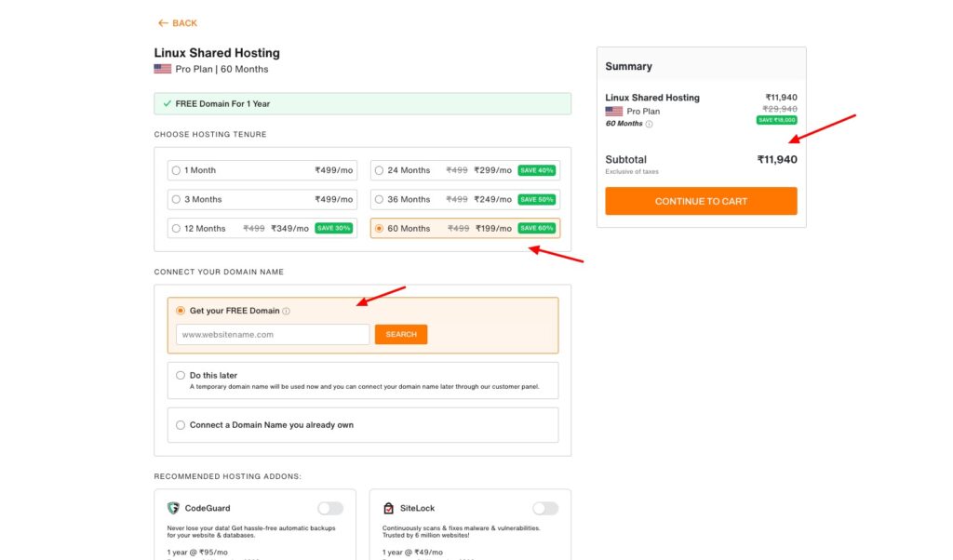
Task: Select the 60 Months tenure option
Action: tap(379, 228)
